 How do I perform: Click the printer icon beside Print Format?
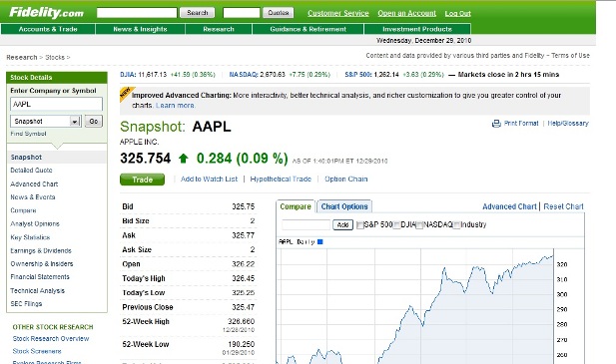pyautogui.click(x=496, y=124)
